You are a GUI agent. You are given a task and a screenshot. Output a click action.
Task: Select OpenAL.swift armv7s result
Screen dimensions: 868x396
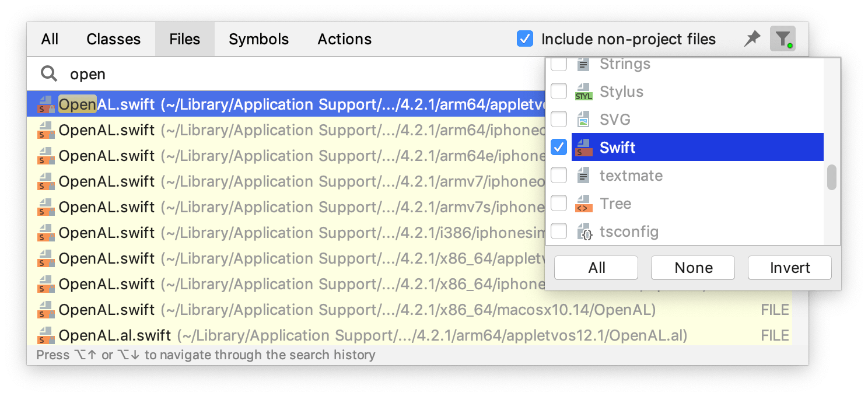286,207
